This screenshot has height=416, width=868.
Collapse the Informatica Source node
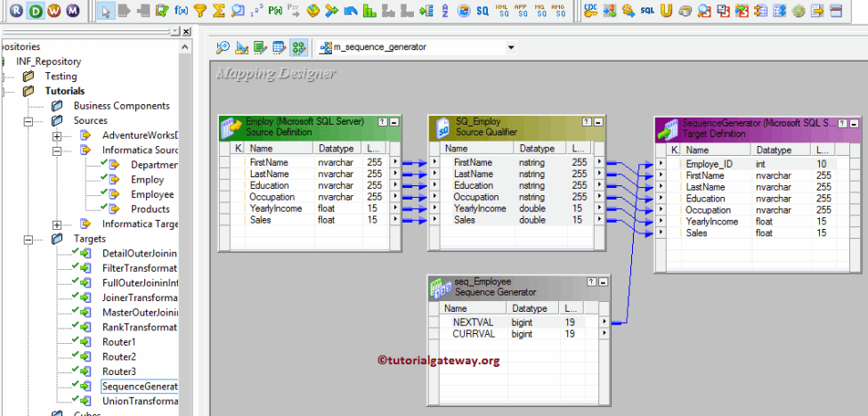56,151
